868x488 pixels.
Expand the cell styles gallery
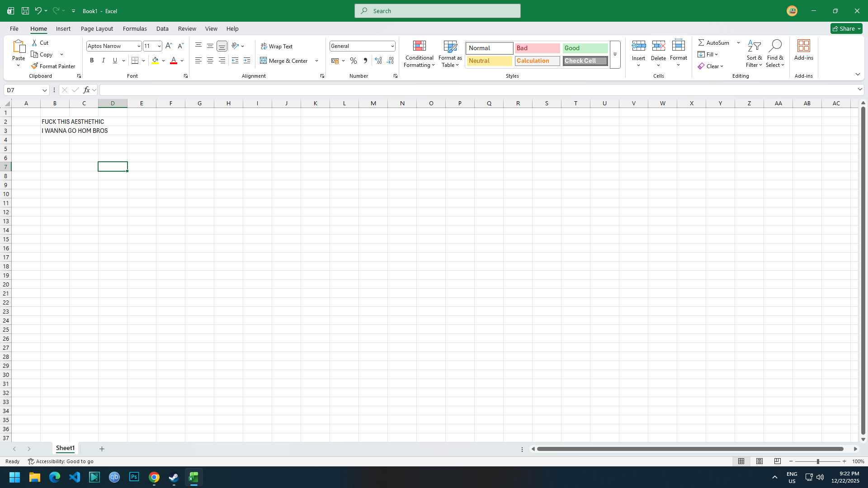tap(615, 55)
